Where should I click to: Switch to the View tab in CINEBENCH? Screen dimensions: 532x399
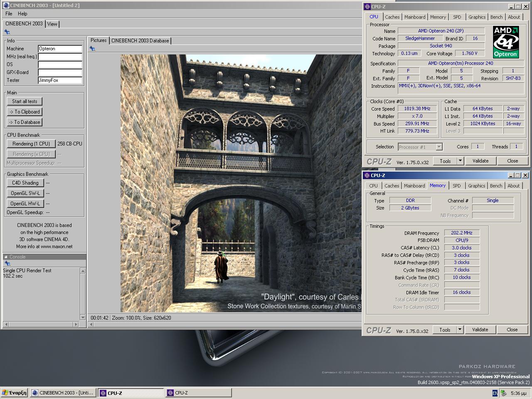52,24
